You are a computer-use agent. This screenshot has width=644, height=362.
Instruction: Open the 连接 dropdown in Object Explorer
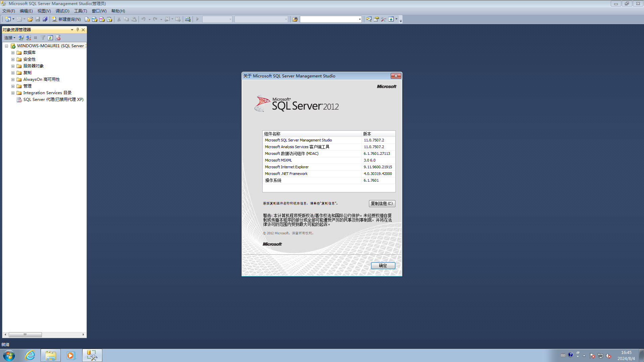pos(10,38)
